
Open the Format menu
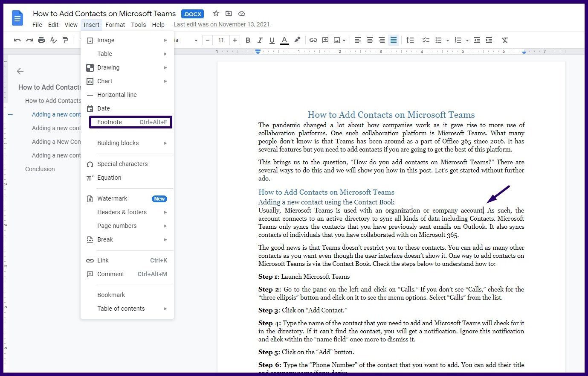coord(115,24)
